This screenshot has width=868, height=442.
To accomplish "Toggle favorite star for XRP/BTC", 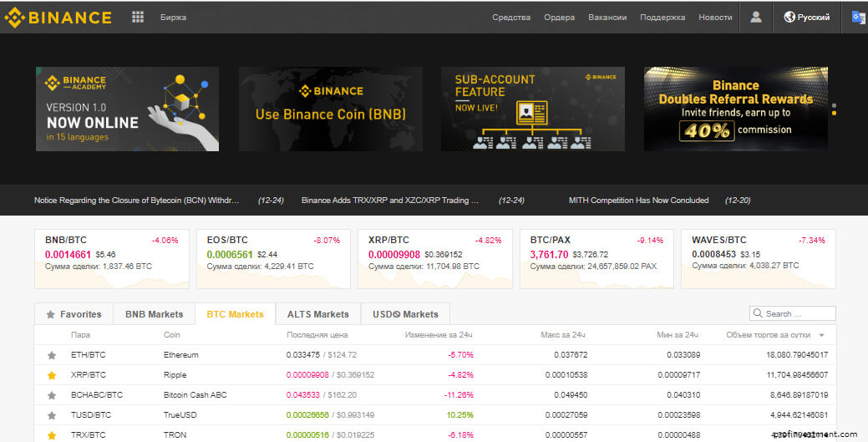I will [52, 375].
